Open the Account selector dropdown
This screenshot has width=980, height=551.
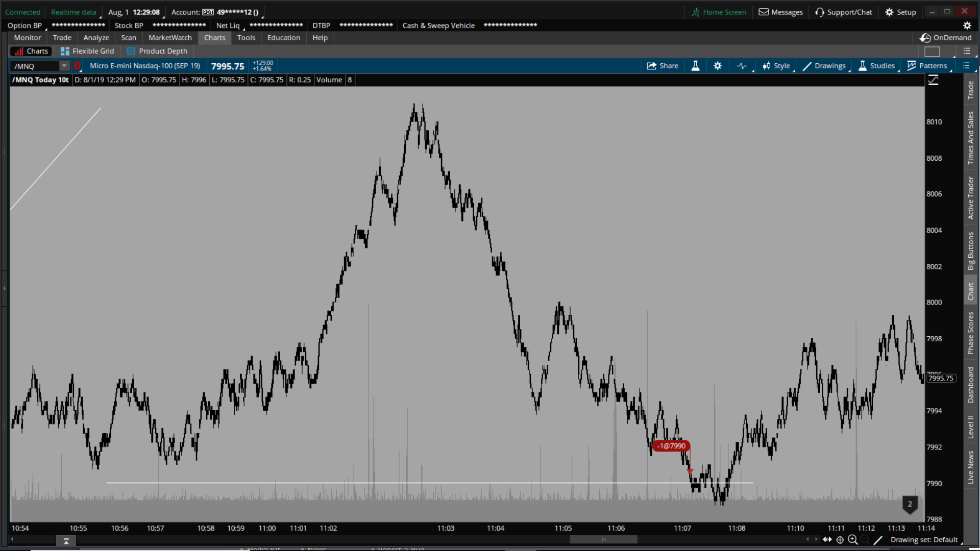[216, 12]
